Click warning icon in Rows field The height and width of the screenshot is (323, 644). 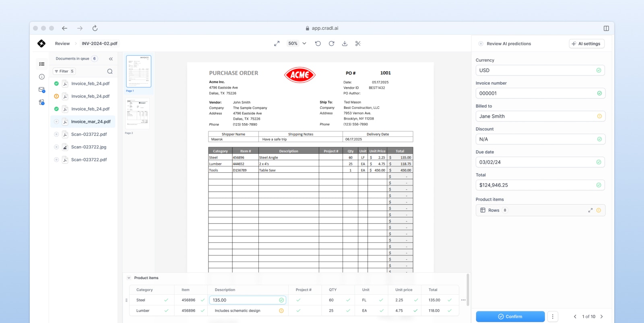pos(599,210)
